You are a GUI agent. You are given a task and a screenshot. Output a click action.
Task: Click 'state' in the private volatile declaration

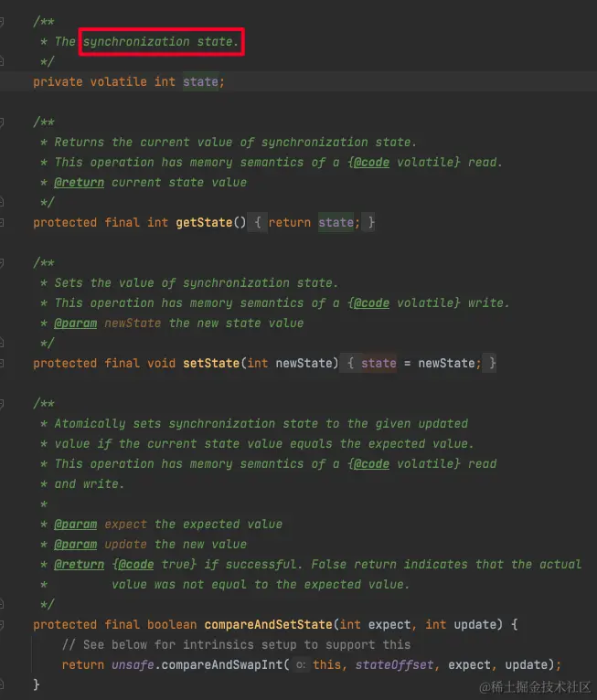coord(200,81)
